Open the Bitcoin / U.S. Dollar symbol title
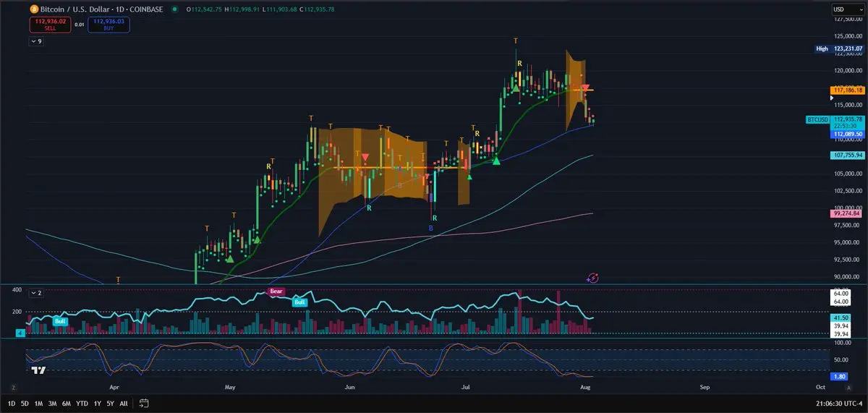The height and width of the screenshot is (413, 868). coord(102,9)
